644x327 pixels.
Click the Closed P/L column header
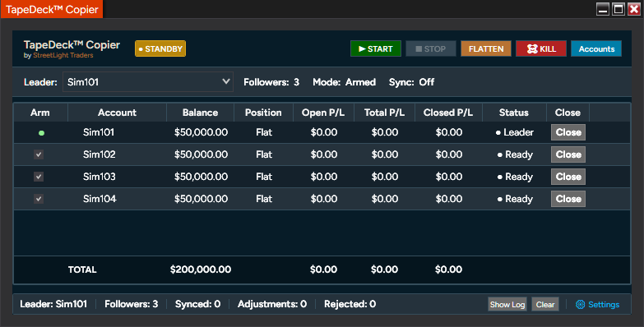448,113
